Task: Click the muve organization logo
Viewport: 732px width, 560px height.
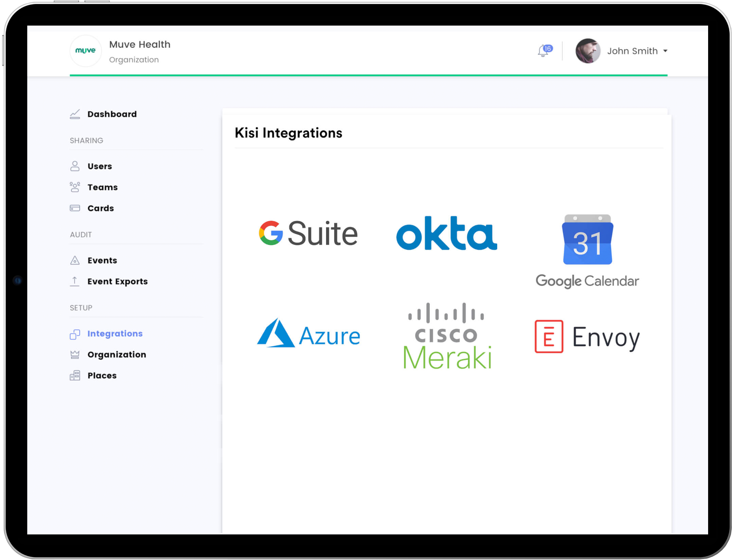Action: pos(85,51)
